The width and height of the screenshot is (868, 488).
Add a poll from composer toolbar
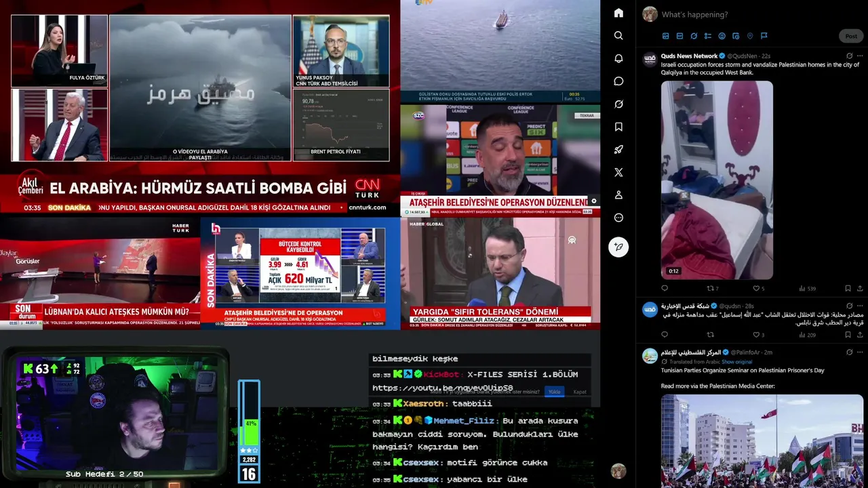[x=708, y=36]
